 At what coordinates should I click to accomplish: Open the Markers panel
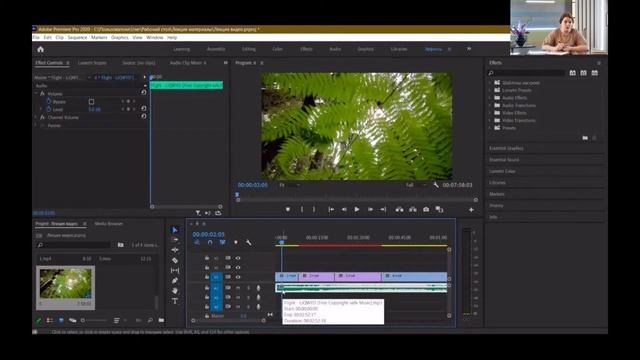coord(497,194)
